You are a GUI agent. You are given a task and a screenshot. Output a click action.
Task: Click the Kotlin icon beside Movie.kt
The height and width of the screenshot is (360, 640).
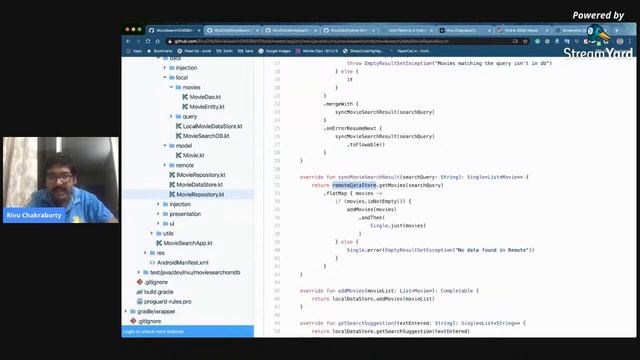[x=178, y=155]
